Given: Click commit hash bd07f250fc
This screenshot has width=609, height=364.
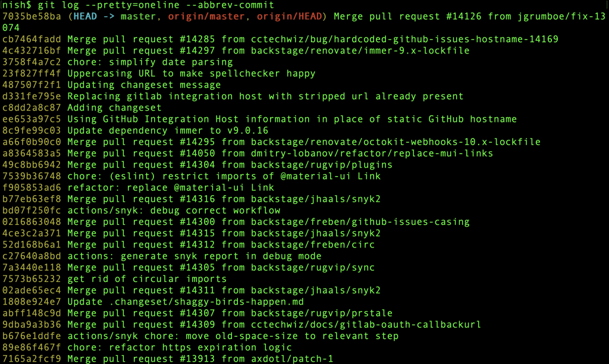Looking at the screenshot, I should [32, 211].
